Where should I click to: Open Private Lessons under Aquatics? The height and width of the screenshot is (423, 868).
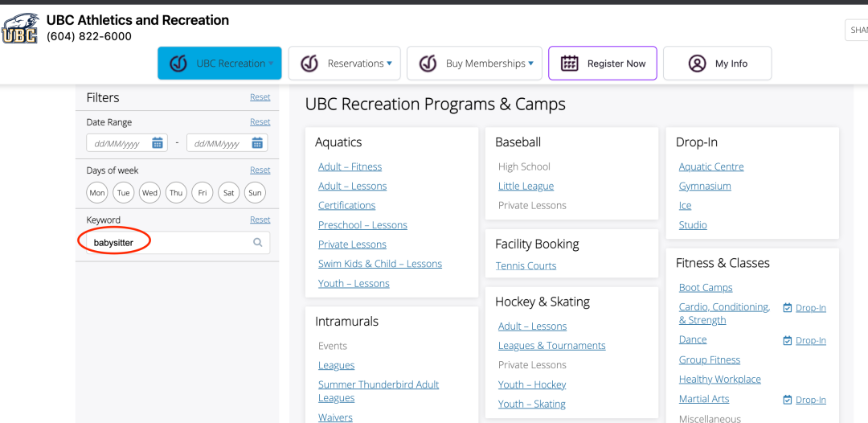coord(352,244)
